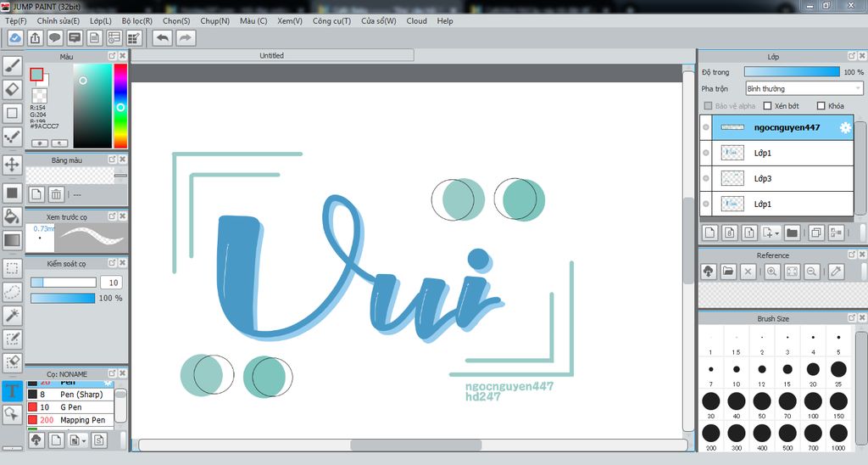Image resolution: width=868 pixels, height=465 pixels.
Task: Click the transparent color swatch
Action: 39,95
